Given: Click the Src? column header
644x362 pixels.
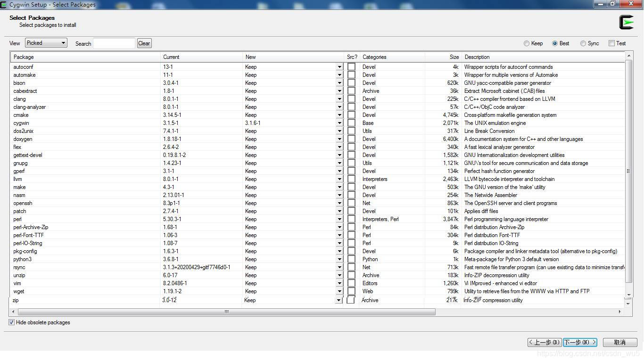Looking at the screenshot, I should (352, 57).
